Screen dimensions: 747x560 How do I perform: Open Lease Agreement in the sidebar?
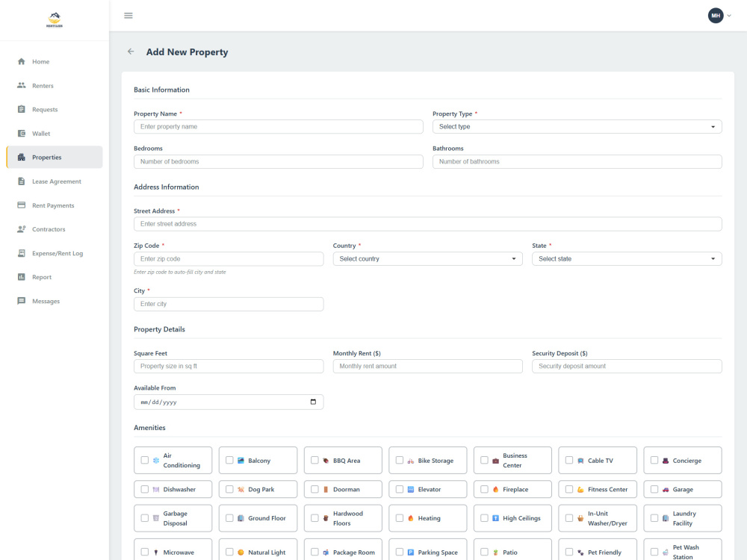coord(55,181)
